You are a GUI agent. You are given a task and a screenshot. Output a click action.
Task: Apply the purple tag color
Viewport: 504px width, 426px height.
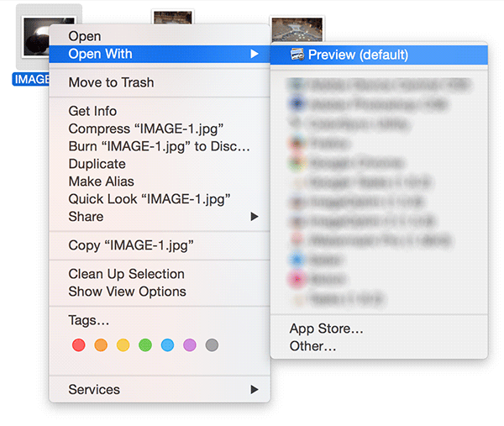(x=190, y=345)
